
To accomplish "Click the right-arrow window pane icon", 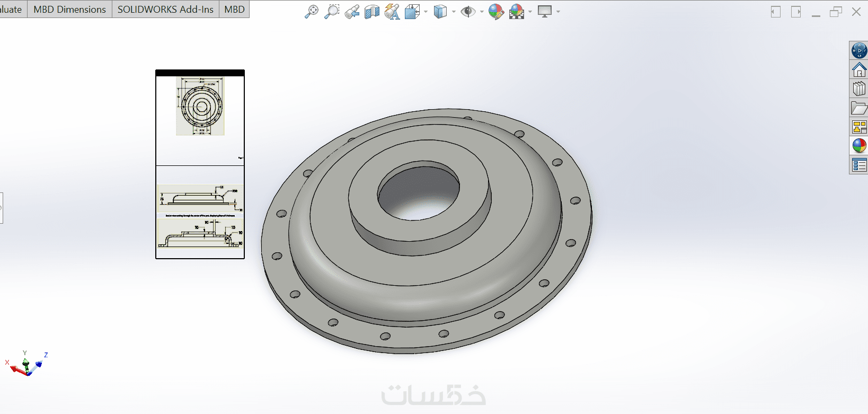I will 796,12.
